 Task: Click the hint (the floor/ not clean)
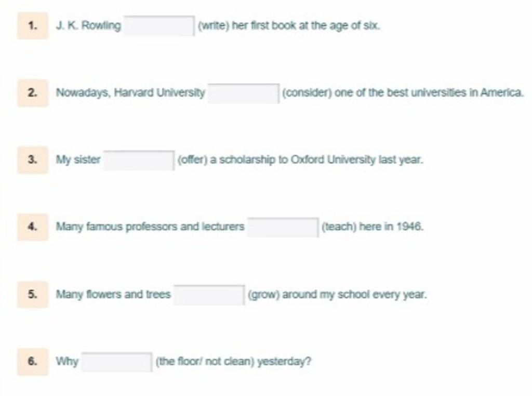coord(205,361)
